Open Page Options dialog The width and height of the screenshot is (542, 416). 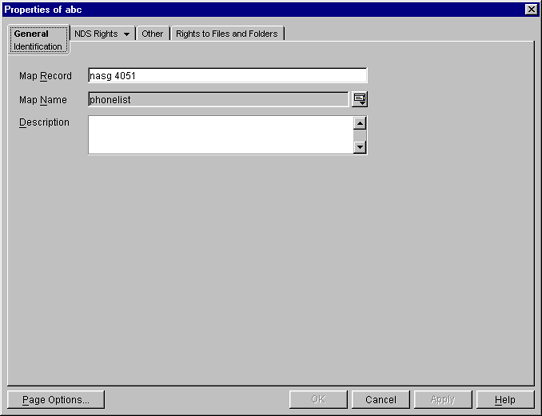click(x=56, y=400)
